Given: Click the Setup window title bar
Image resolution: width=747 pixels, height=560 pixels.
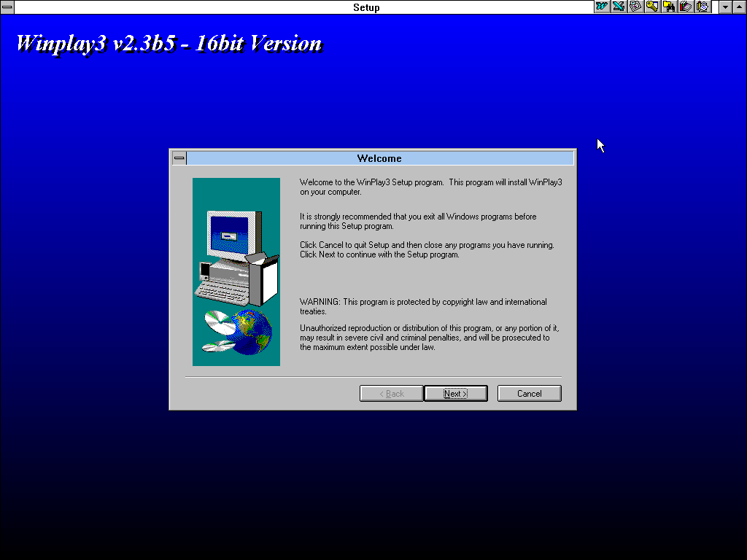Looking at the screenshot, I should (x=292, y=7).
